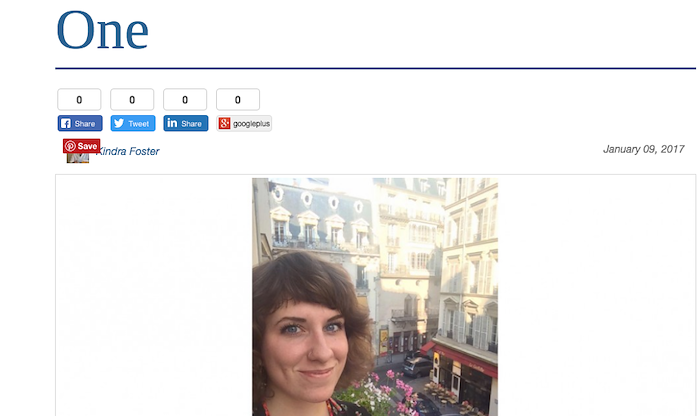This screenshot has width=700, height=416.
Task: Click the Twitter tweet count box
Action: click(132, 100)
